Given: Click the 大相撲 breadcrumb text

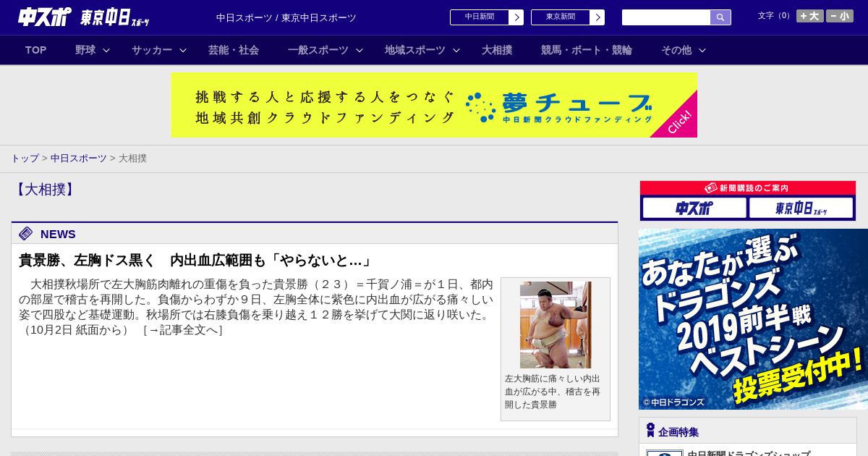Looking at the screenshot, I should pyautogui.click(x=132, y=158).
